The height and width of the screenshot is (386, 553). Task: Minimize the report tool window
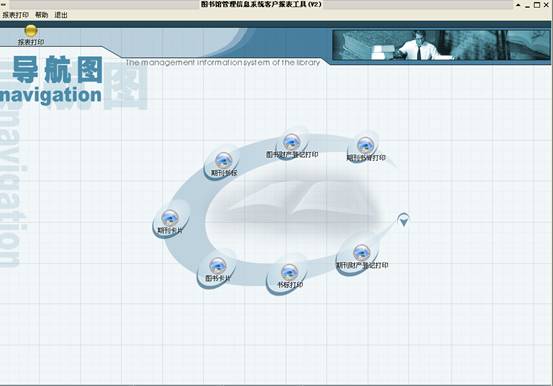(527, 5)
